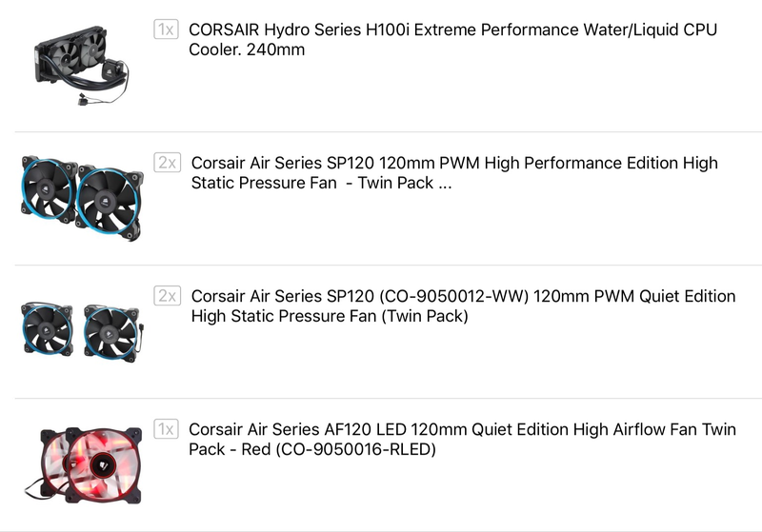Image resolution: width=762 pixels, height=532 pixels.
Task: Click the CO-9050016-RLED model number text
Action: pos(355,449)
